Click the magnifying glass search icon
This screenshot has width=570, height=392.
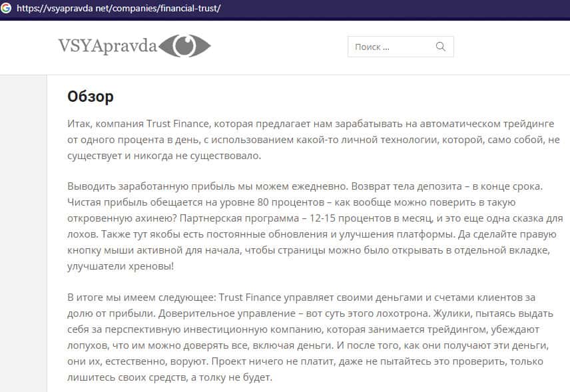(x=441, y=47)
